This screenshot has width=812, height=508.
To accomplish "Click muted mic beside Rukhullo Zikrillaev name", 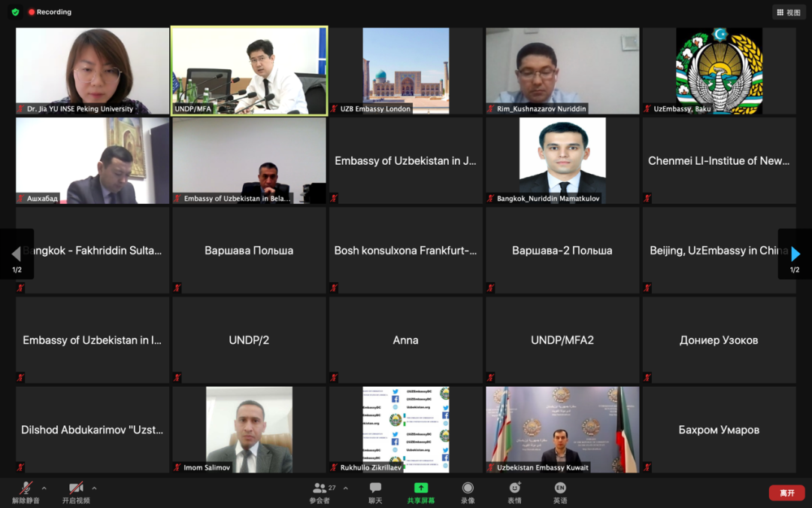I will click(x=334, y=467).
